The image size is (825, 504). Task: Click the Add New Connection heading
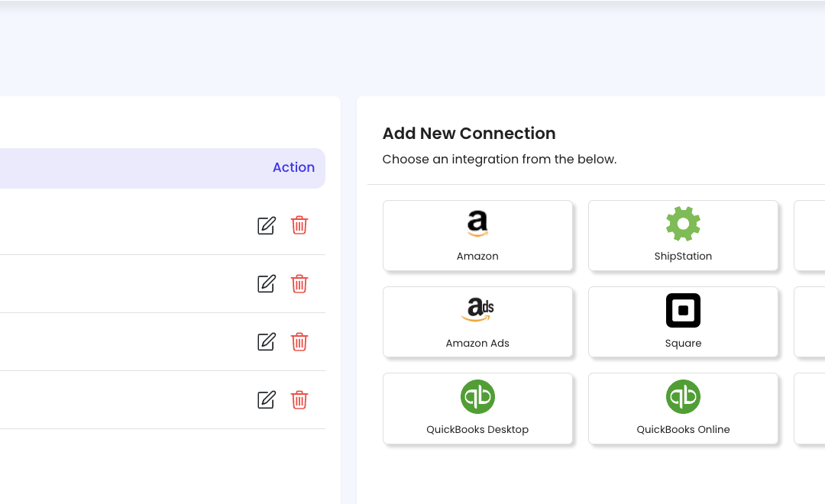(x=469, y=133)
